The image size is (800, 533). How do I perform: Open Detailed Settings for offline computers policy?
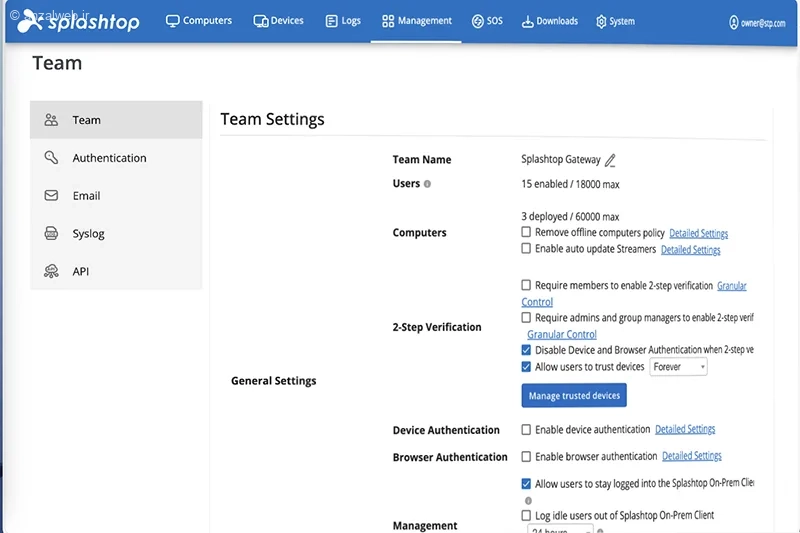698,233
